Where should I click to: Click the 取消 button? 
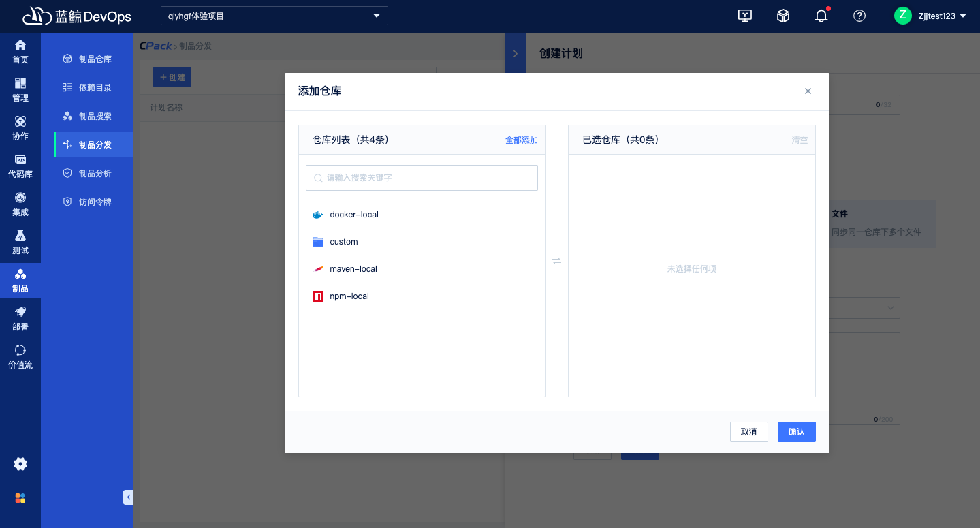[x=749, y=432]
